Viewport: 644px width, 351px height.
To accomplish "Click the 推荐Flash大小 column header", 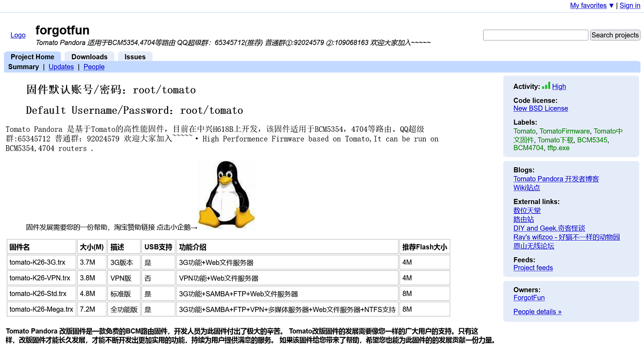I will [x=424, y=247].
